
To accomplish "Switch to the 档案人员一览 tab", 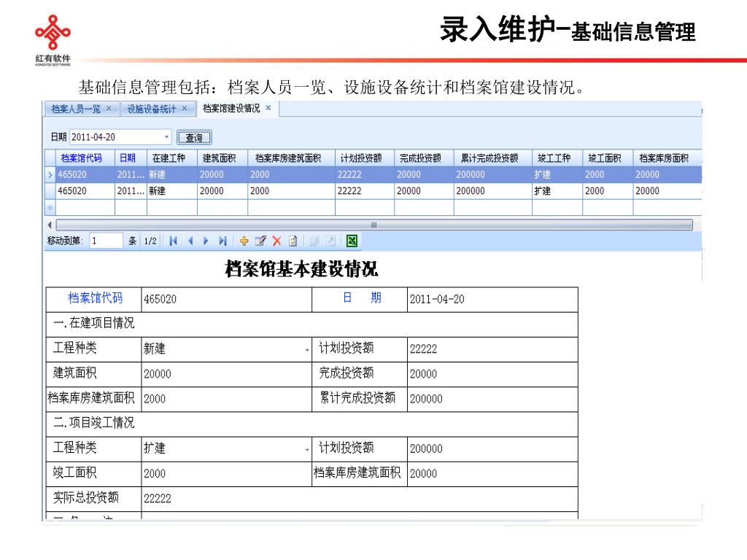I will (76, 109).
